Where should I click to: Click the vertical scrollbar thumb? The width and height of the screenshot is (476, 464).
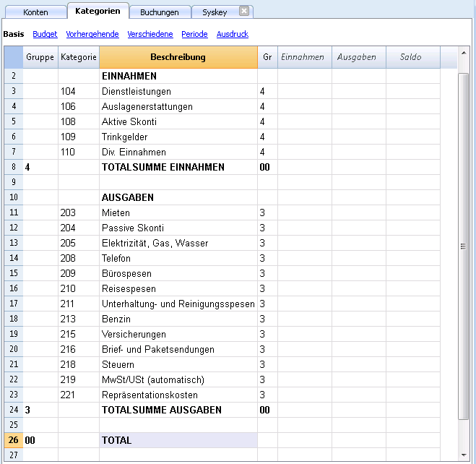click(463, 246)
